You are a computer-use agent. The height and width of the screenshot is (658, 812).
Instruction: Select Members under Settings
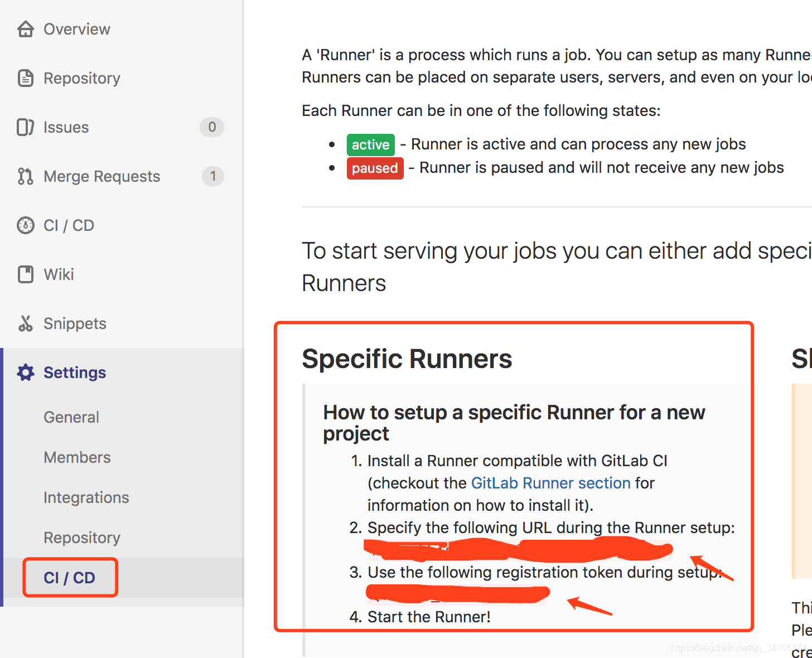click(77, 457)
